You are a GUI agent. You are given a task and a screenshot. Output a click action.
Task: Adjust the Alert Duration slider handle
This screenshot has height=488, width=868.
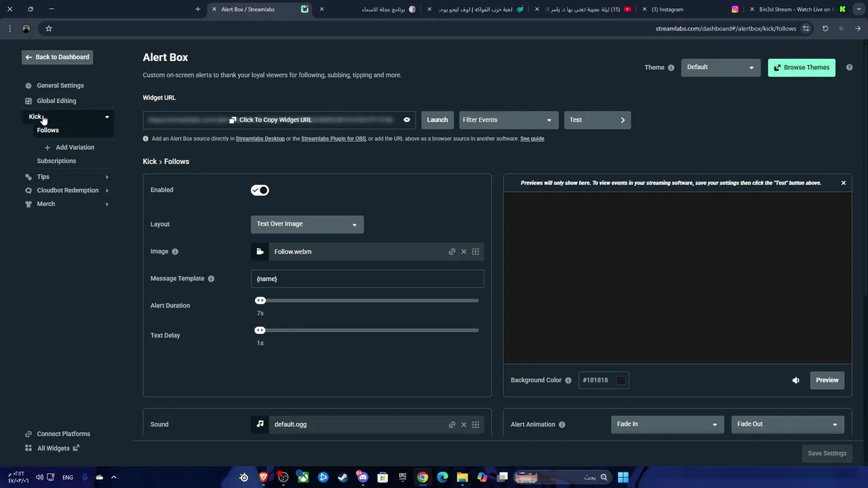tap(260, 300)
